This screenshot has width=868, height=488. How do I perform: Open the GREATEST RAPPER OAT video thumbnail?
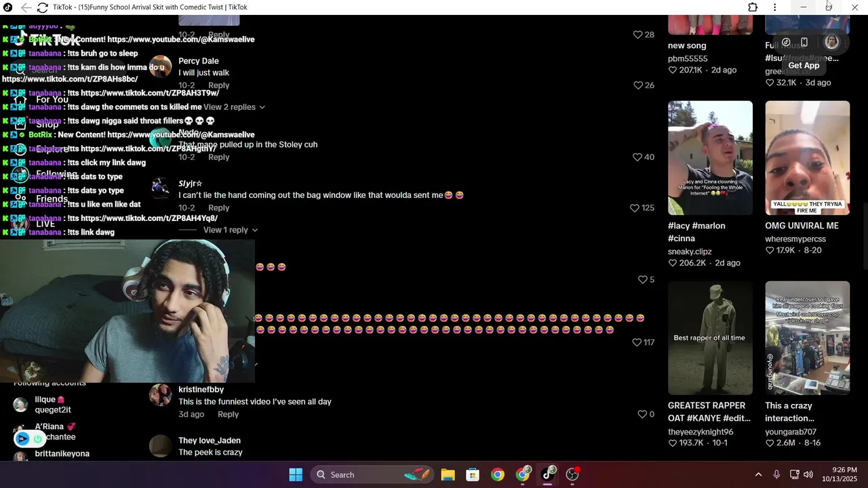pyautogui.click(x=710, y=338)
